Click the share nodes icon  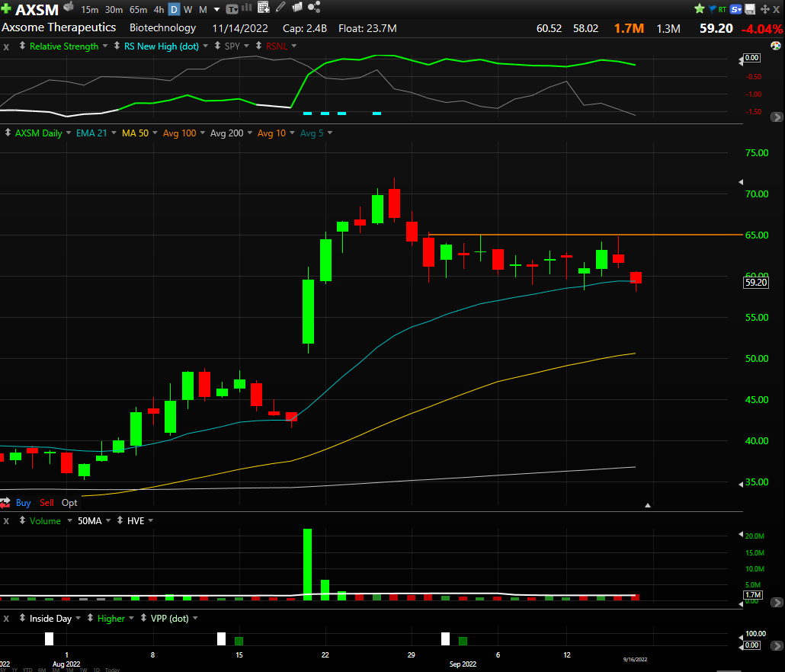[314, 7]
